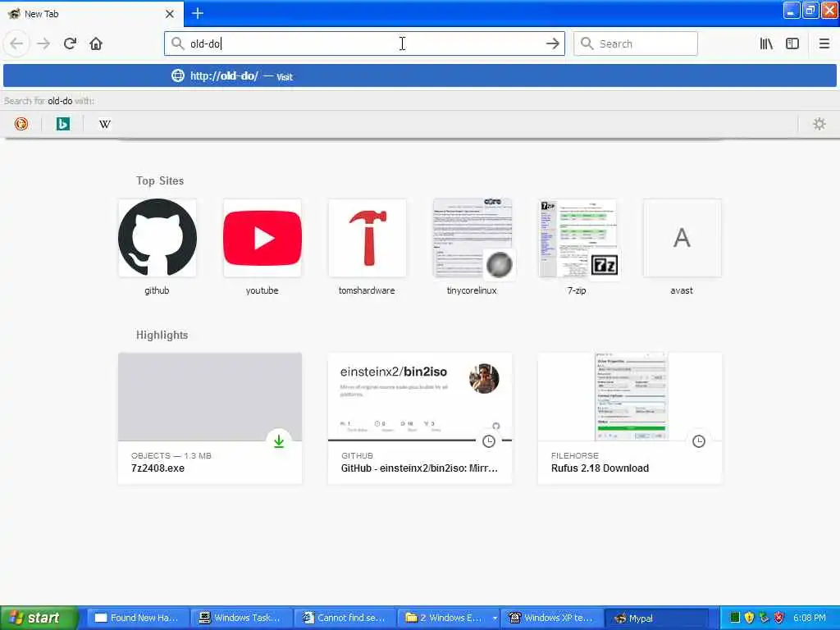Click into the address bar text
The height and width of the screenshot is (630, 840).
pos(364,44)
